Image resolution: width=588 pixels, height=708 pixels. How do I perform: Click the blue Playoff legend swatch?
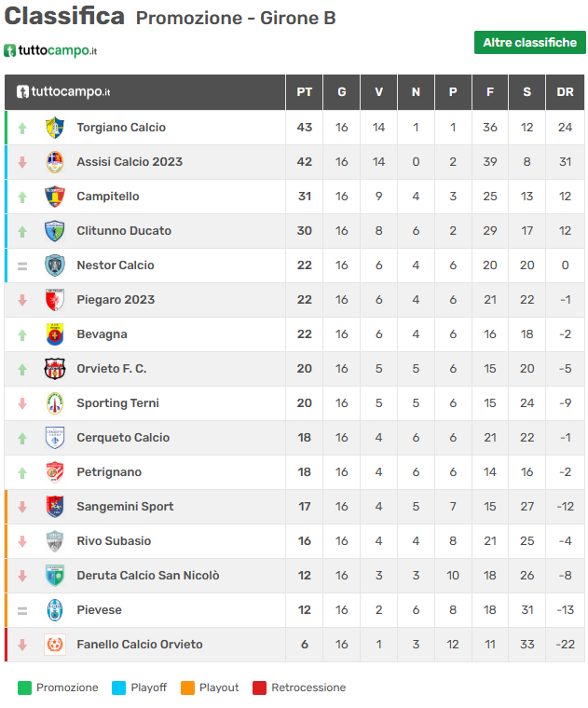coord(118,688)
